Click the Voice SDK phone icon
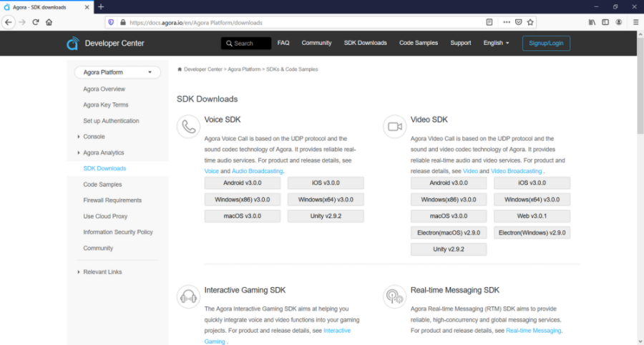This screenshot has width=644, height=345. 188,127
